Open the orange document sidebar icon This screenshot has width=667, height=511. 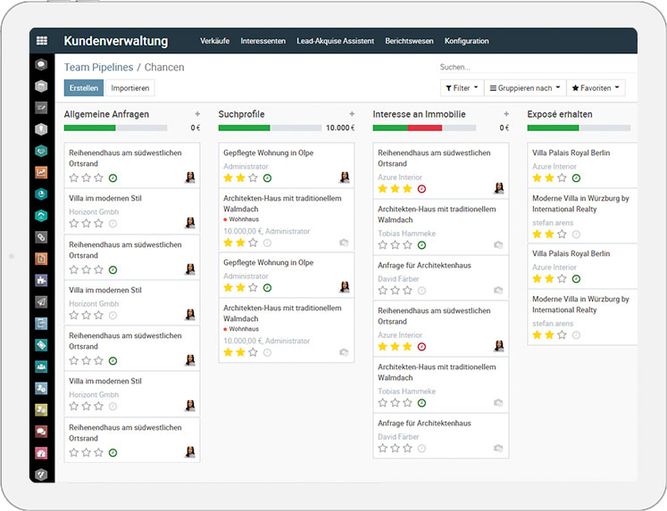(x=41, y=259)
